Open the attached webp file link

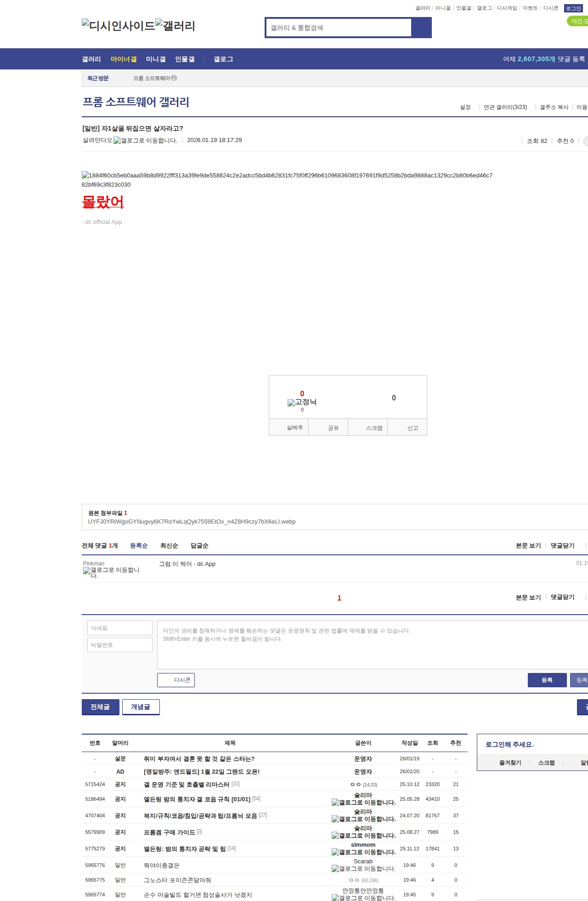tap(192, 522)
